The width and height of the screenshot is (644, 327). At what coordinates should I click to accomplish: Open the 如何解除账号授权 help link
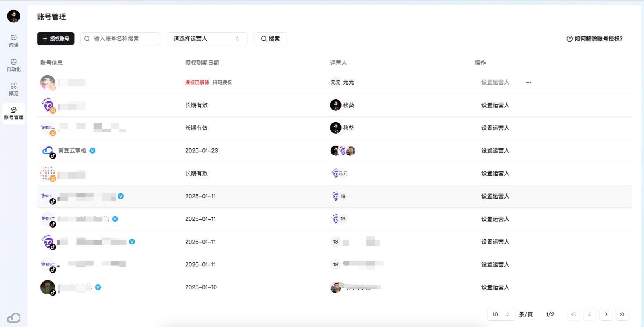(595, 39)
